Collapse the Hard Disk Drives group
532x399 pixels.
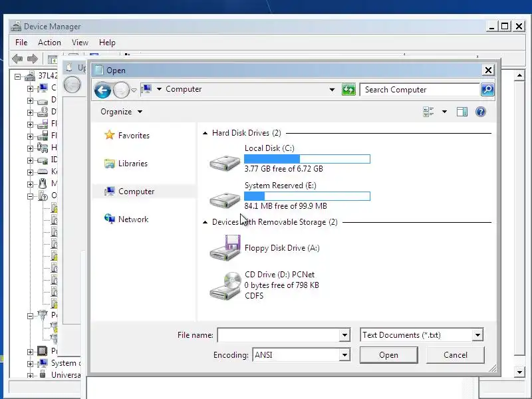[205, 133]
